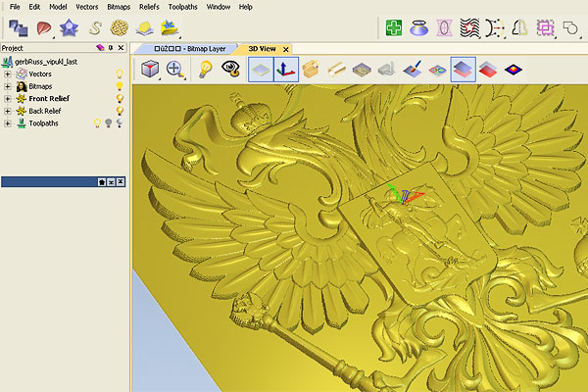Viewport: 588px width, 392px height.
Task: Toggle the blue-over-red front relief layers button
Action: (464, 70)
